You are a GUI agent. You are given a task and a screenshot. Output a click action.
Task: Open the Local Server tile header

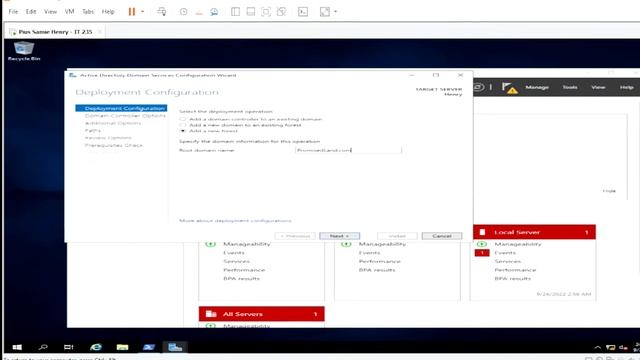click(534, 232)
